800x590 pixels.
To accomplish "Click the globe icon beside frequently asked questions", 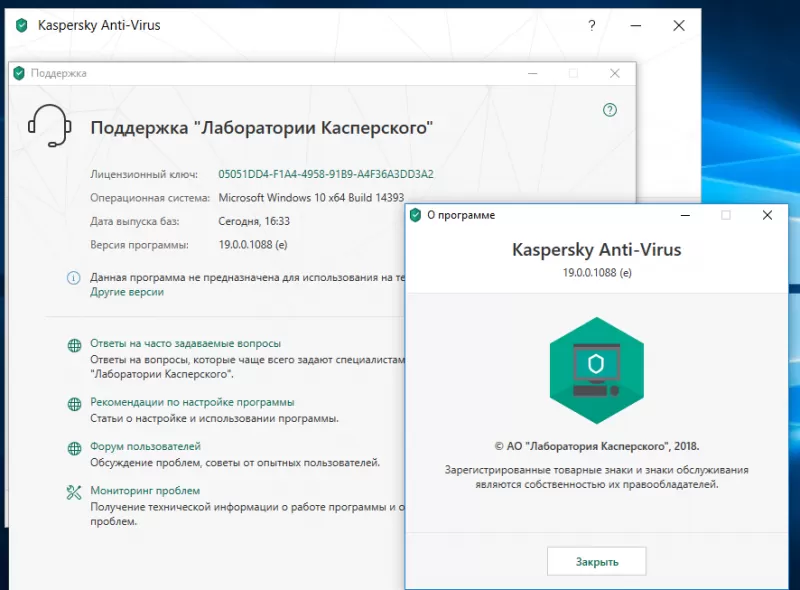I will [x=74, y=344].
